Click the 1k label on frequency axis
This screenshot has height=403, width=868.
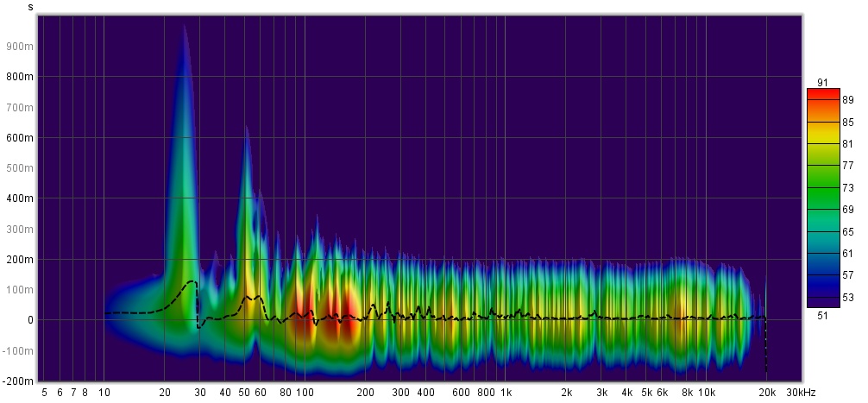506,393
